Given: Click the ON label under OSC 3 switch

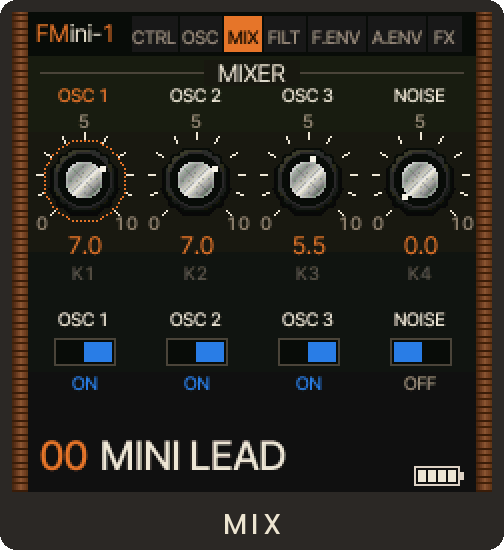Looking at the screenshot, I should click(309, 383).
